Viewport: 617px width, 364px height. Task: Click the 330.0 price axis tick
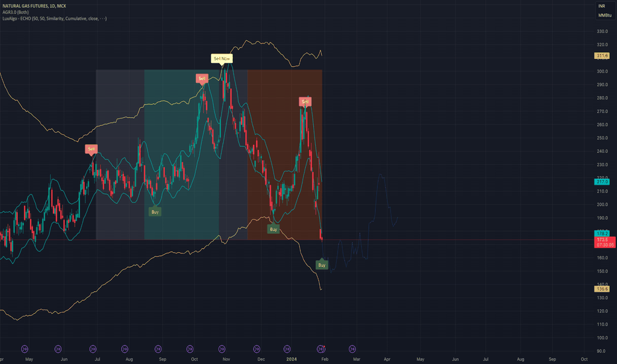(602, 32)
